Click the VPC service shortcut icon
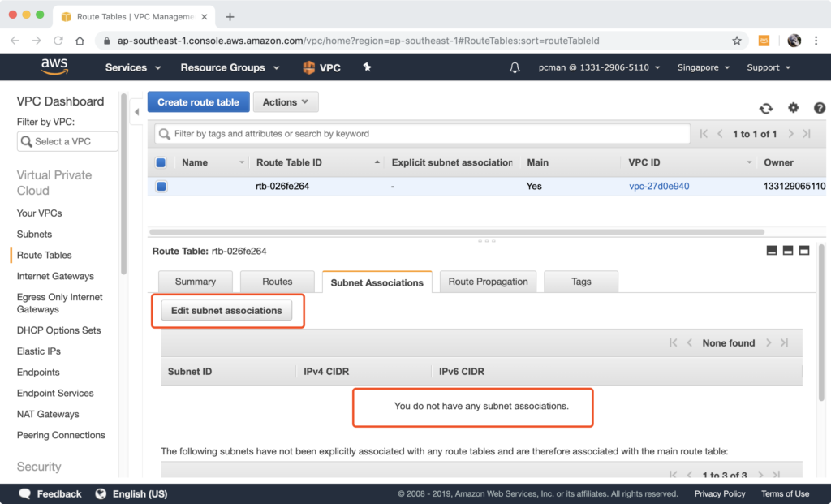 point(321,67)
